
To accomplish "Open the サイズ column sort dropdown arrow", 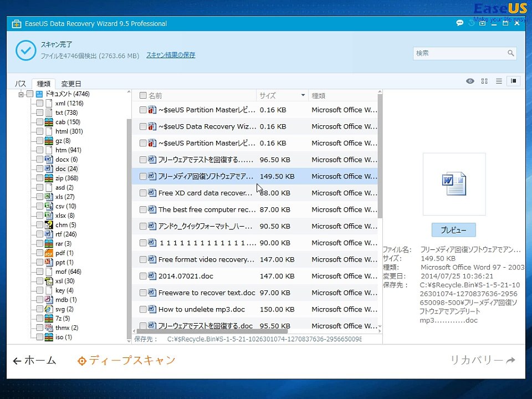I will (303, 95).
